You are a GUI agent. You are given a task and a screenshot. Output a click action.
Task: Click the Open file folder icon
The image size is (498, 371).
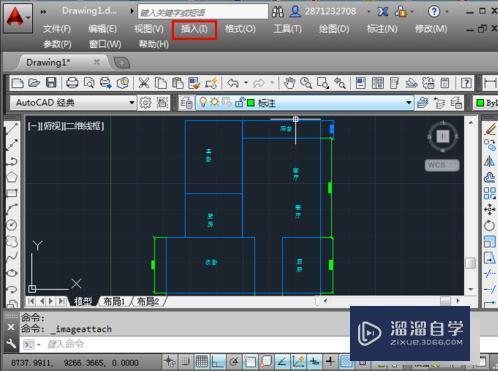click(x=34, y=83)
